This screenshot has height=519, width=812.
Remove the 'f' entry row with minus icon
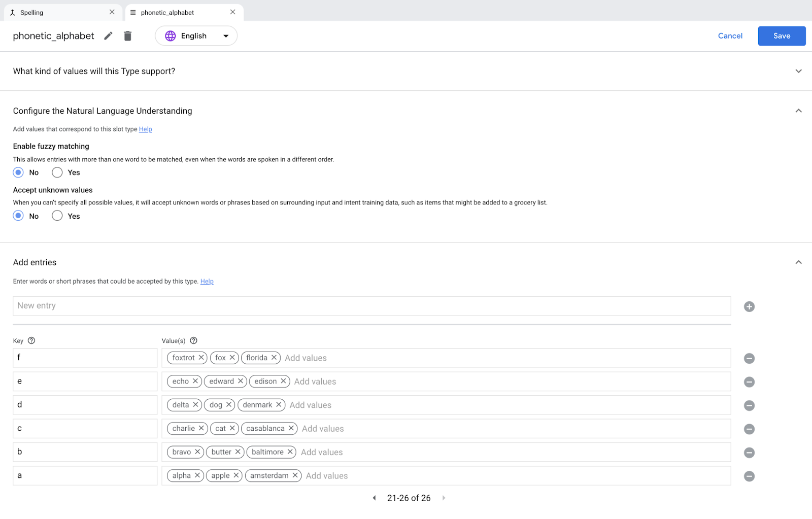coord(749,359)
